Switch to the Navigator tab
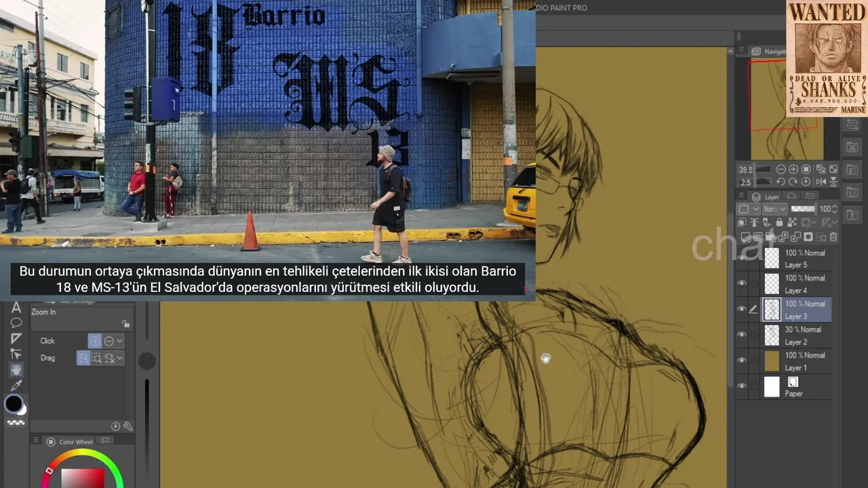This screenshot has height=488, width=868. point(769,52)
